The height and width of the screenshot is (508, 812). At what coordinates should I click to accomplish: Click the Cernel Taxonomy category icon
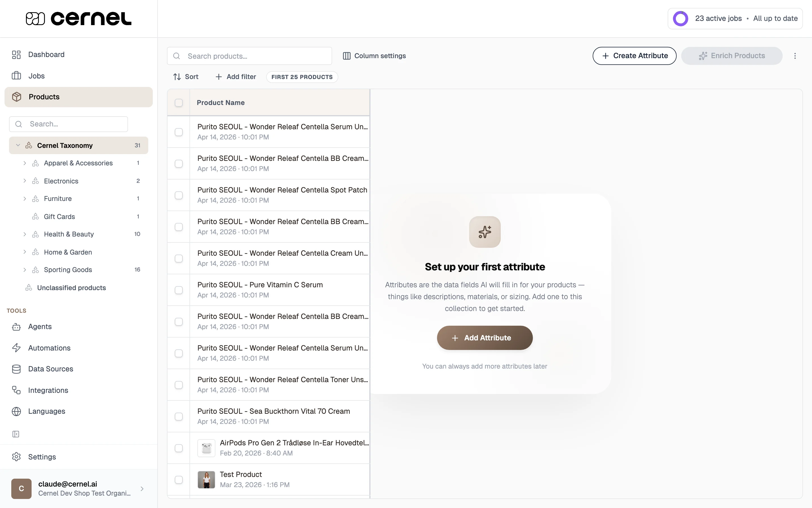(x=29, y=145)
